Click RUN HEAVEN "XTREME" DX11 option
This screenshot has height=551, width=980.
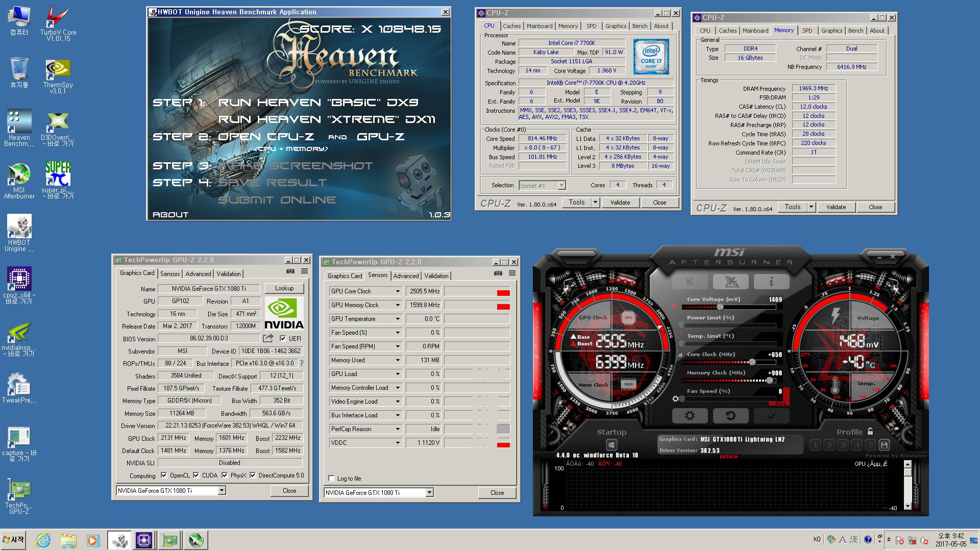tap(327, 119)
